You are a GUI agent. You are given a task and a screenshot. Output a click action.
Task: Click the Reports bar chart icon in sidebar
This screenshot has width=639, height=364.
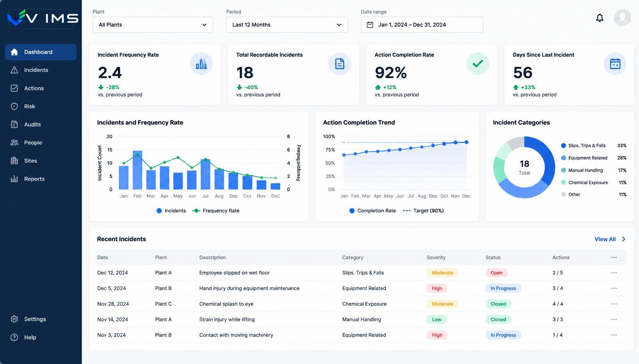click(14, 179)
